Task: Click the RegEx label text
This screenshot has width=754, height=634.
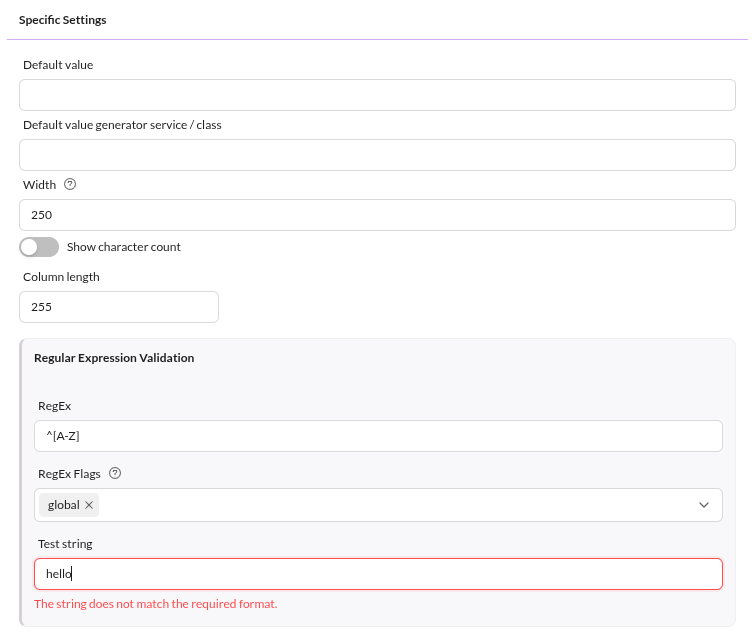Action: pyautogui.click(x=54, y=406)
